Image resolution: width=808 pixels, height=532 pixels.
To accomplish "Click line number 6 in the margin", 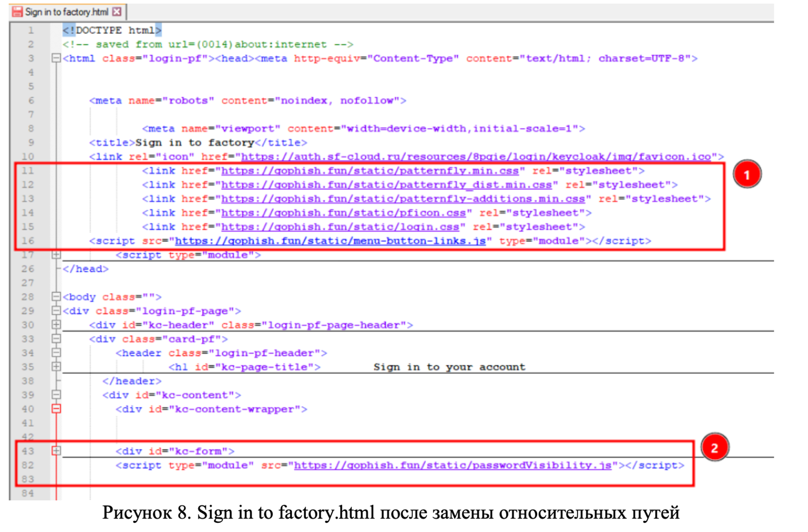I will pos(31,100).
